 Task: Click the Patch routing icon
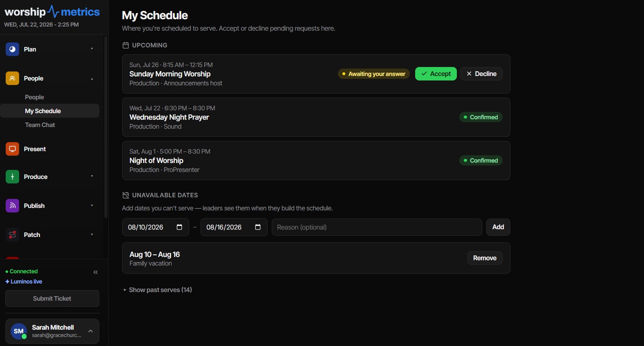click(x=12, y=235)
